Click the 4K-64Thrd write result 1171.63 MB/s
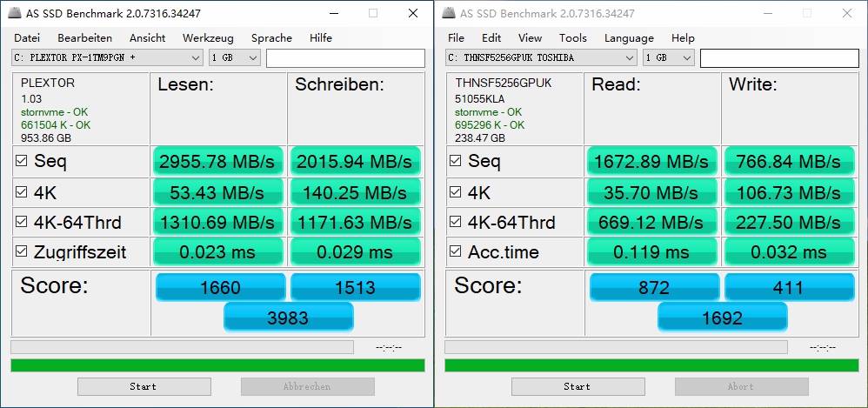This screenshot has height=408, width=868. click(355, 222)
